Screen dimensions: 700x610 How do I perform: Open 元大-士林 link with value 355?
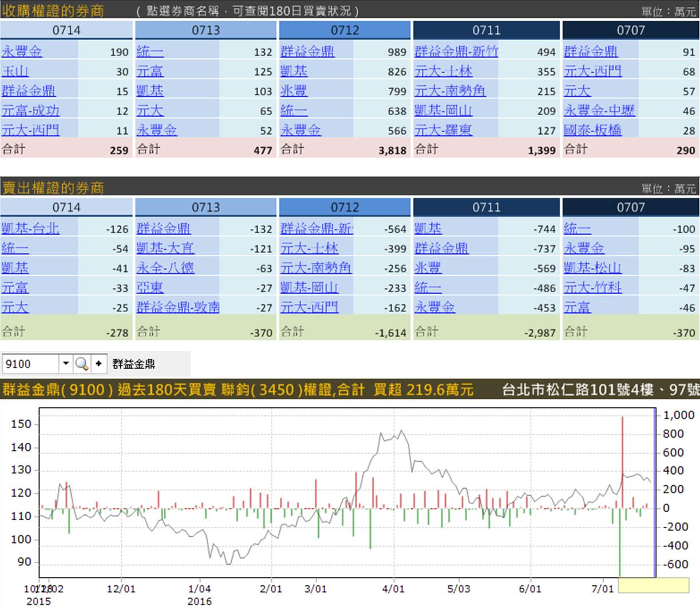(x=444, y=72)
